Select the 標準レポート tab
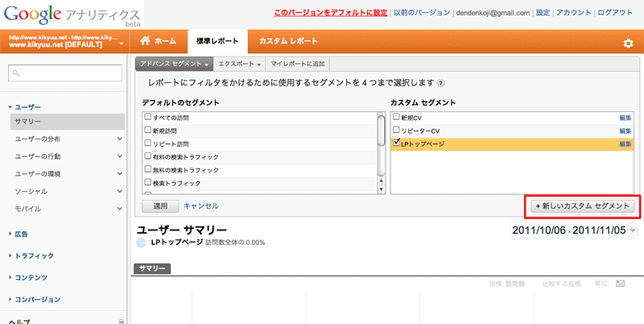This screenshot has height=324, width=644. click(x=217, y=41)
